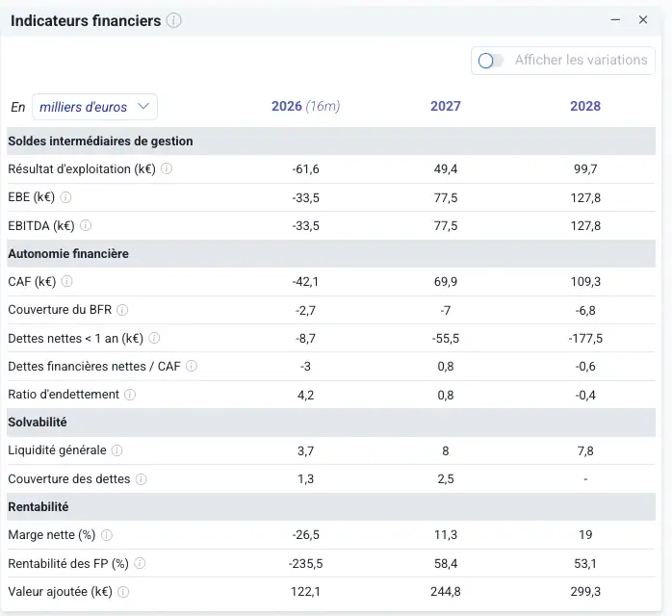The image size is (672, 616).
Task: Click Couverture des dettes value 2,5
Action: pyautogui.click(x=446, y=479)
